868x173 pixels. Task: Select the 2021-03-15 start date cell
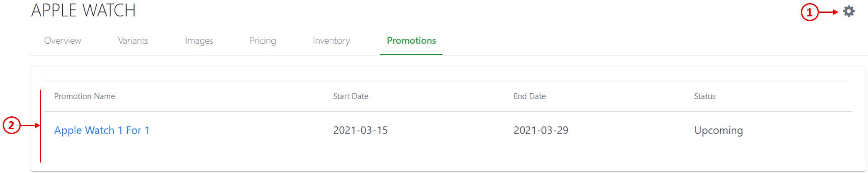click(360, 130)
